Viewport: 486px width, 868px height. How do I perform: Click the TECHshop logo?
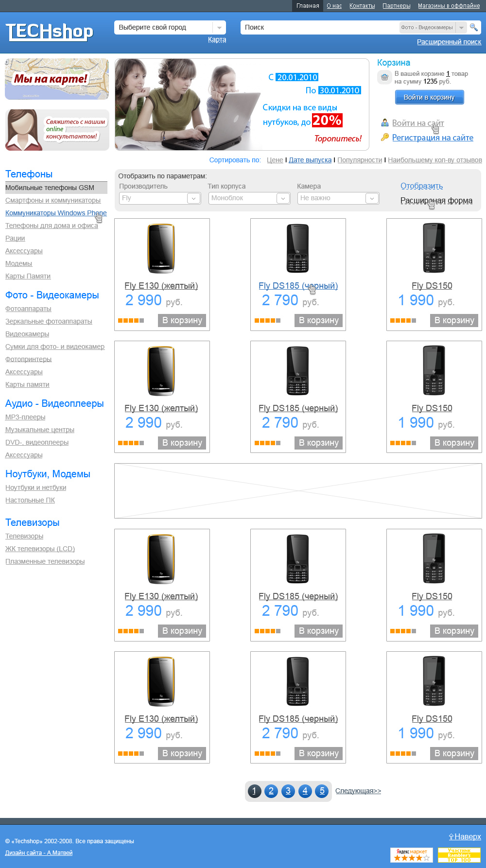49,32
